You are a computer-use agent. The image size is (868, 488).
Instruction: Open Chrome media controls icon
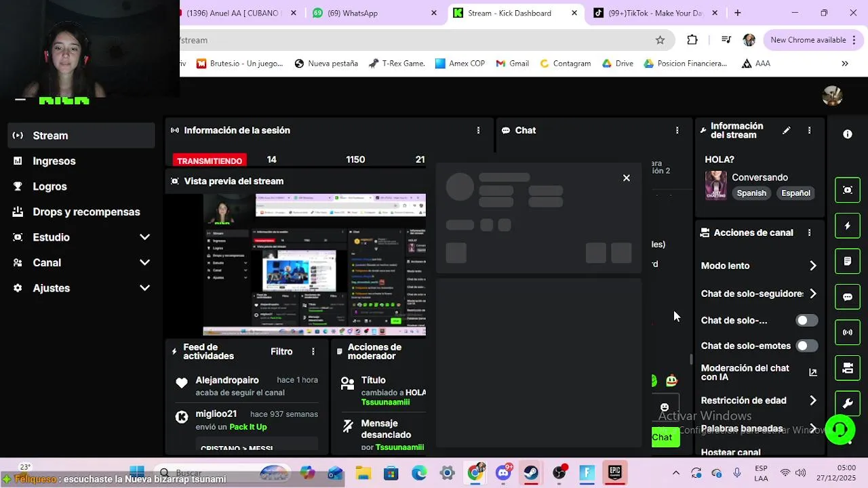pos(726,40)
